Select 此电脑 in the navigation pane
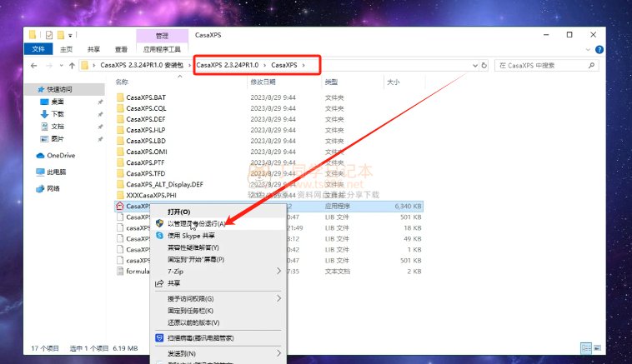 coord(56,172)
